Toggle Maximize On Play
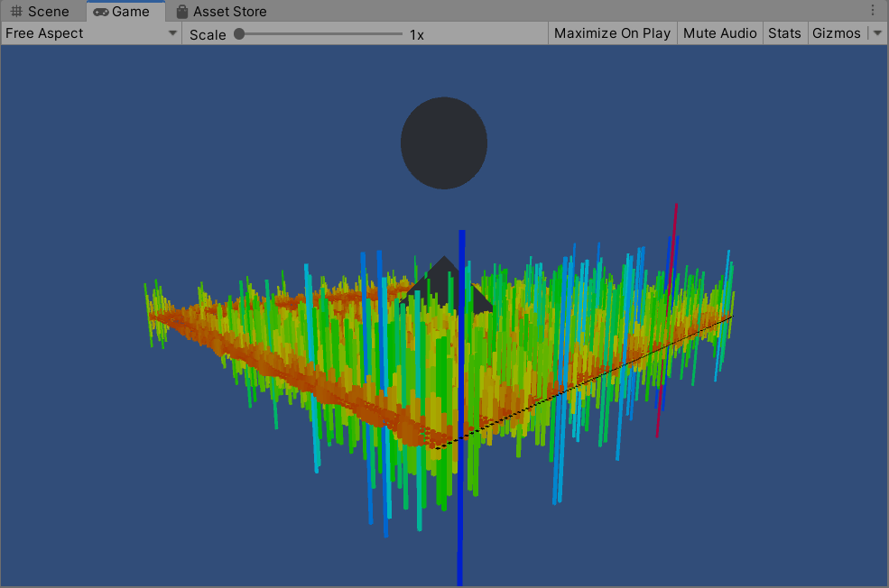 point(612,33)
